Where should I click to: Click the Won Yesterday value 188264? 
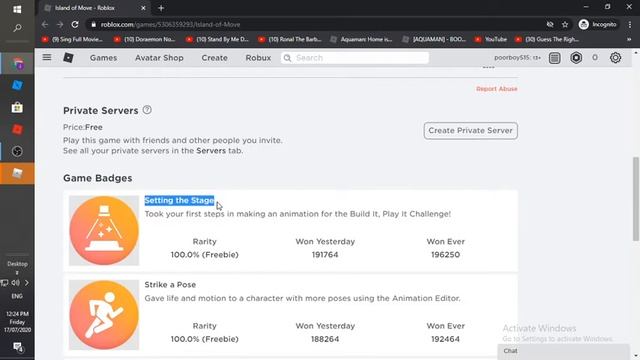(325, 339)
